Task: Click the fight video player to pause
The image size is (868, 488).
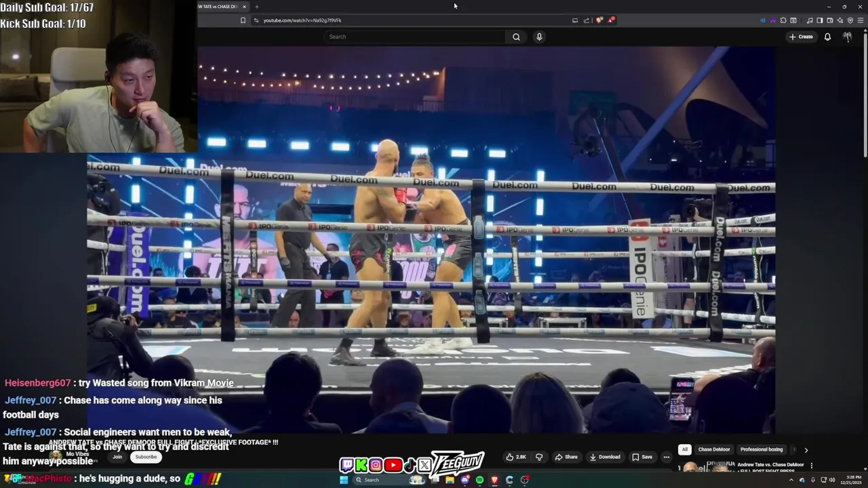Action: click(431, 239)
